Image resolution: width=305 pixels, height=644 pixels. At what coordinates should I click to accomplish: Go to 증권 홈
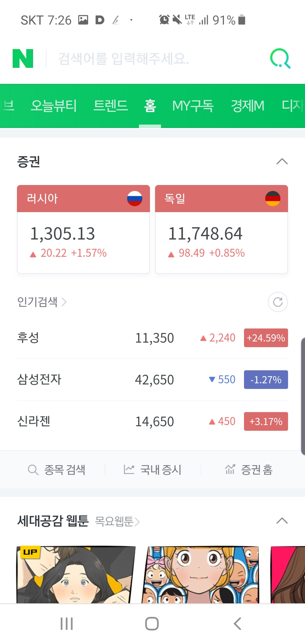[249, 470]
